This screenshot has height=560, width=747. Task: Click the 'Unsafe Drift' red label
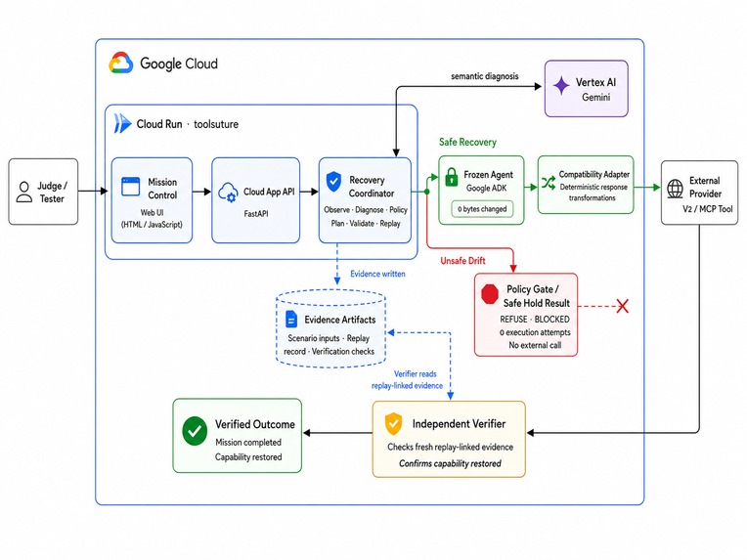tap(462, 261)
